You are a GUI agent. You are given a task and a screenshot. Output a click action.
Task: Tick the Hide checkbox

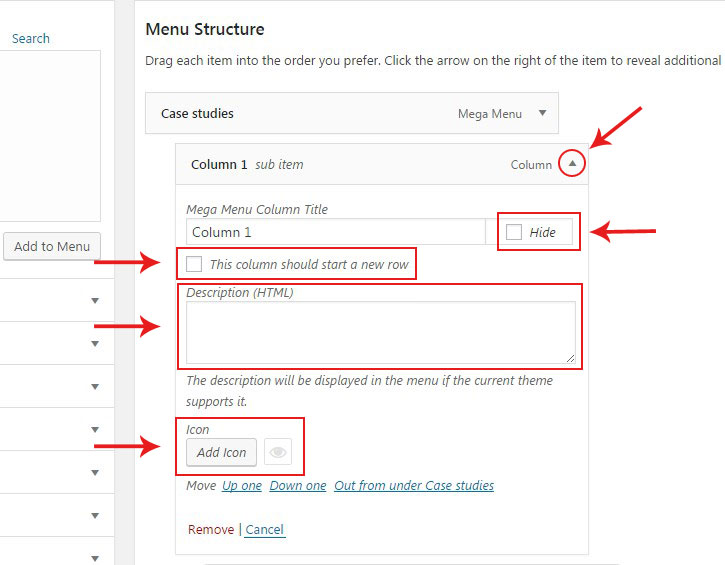tap(514, 232)
